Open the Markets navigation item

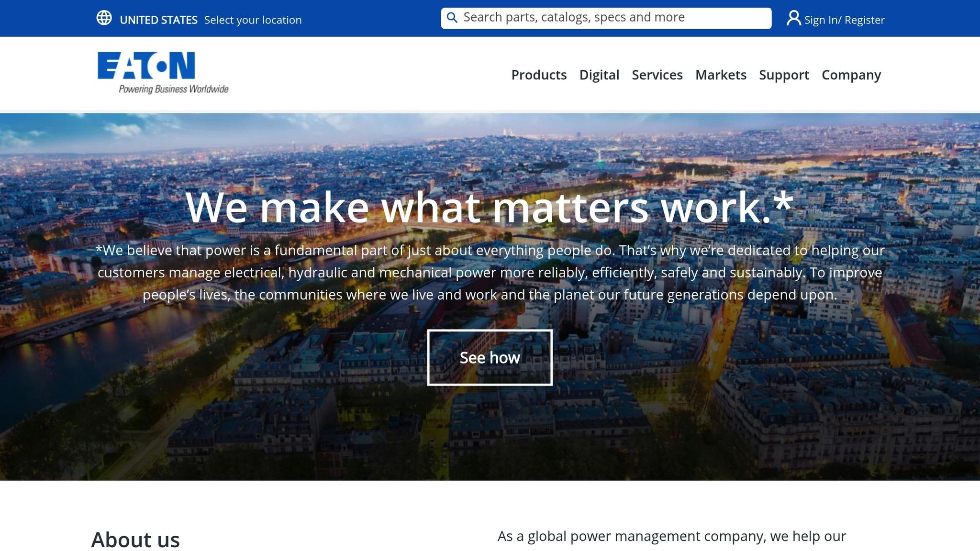click(x=721, y=75)
